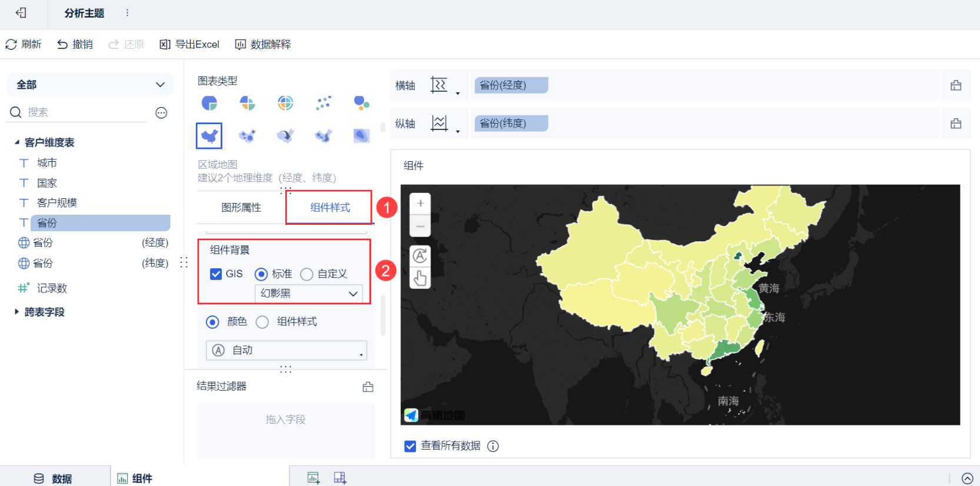Select the 国家 field
Screen dimensions: 980x486
[47, 183]
